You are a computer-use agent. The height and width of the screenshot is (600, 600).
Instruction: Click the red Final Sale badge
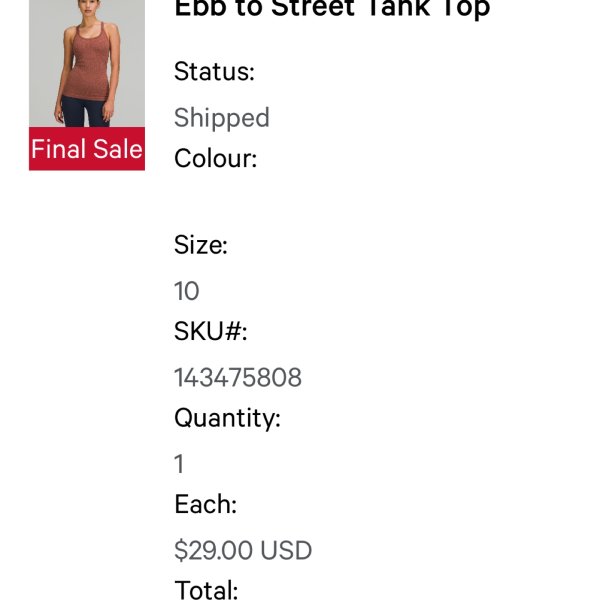(x=87, y=148)
